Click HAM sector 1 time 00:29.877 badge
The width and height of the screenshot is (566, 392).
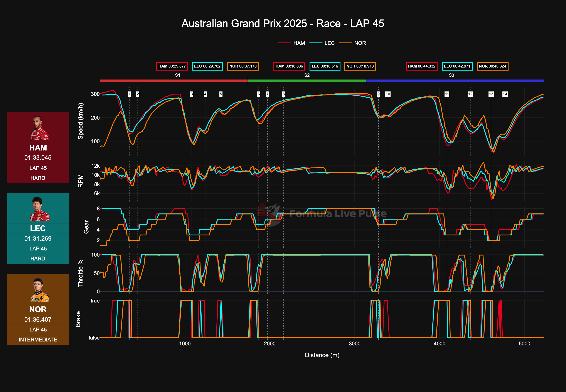click(x=172, y=66)
